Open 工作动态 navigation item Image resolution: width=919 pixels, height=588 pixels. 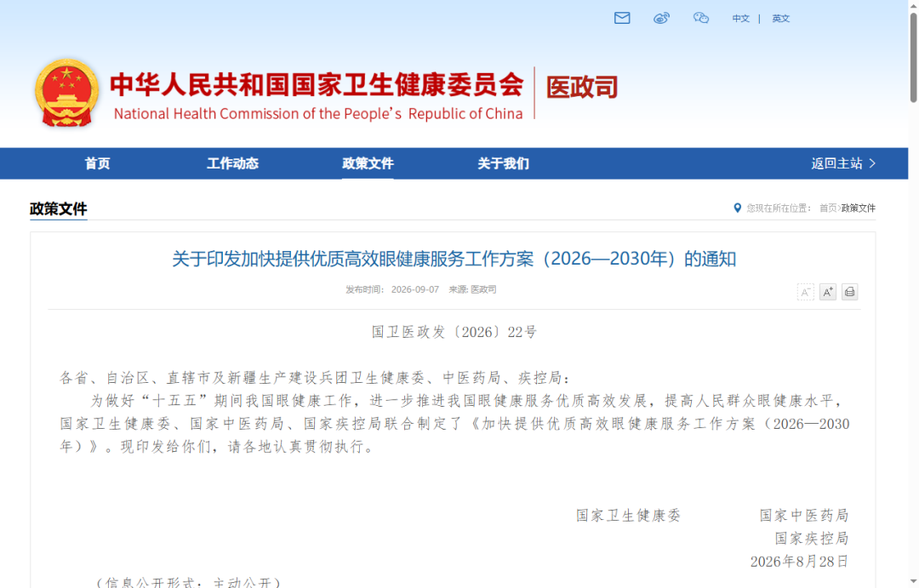tap(232, 163)
